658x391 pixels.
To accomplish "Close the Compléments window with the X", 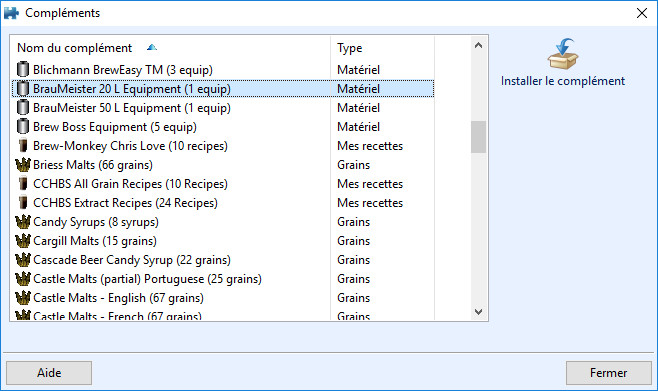I will tap(642, 13).
